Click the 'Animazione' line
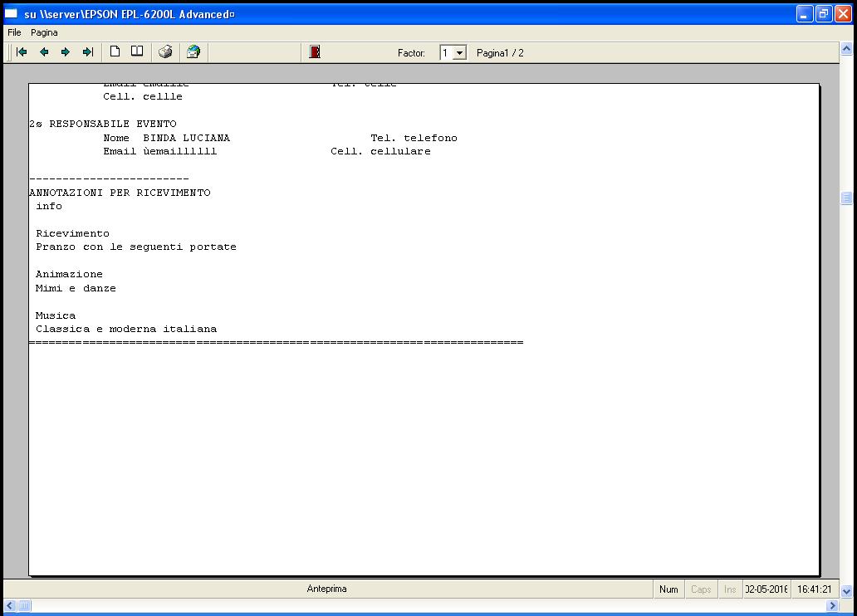Image resolution: width=857 pixels, height=616 pixels. coord(69,275)
